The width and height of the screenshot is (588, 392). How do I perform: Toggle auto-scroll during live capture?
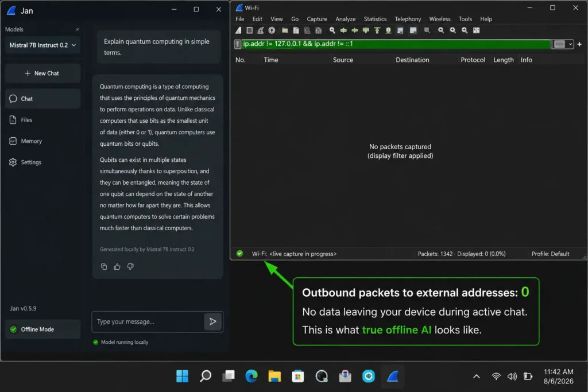tap(400, 30)
